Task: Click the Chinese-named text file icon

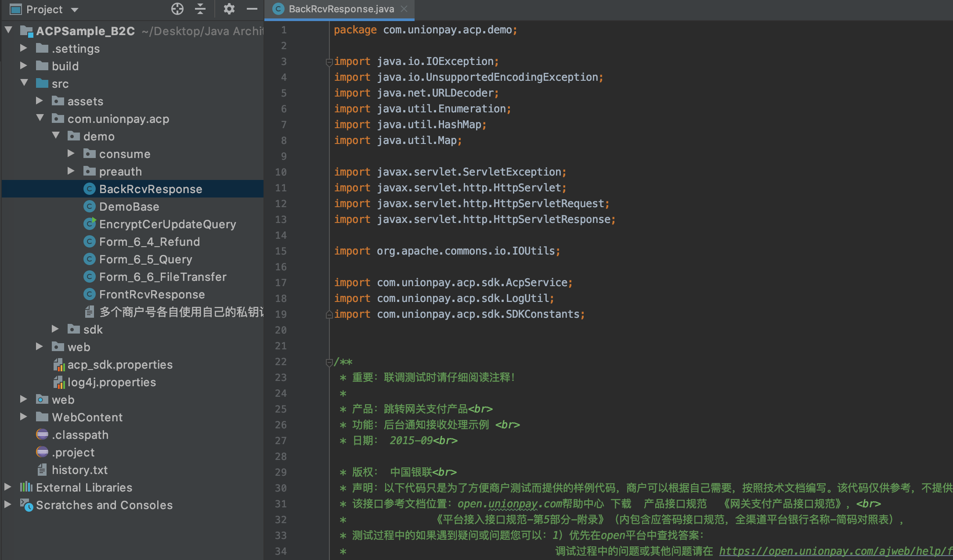Action: [90, 312]
